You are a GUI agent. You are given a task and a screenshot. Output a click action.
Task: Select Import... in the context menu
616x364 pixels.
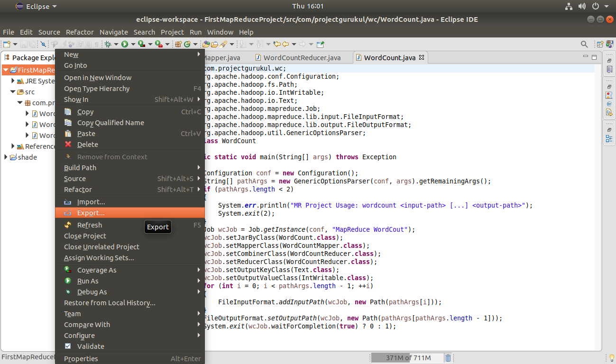(x=130, y=202)
